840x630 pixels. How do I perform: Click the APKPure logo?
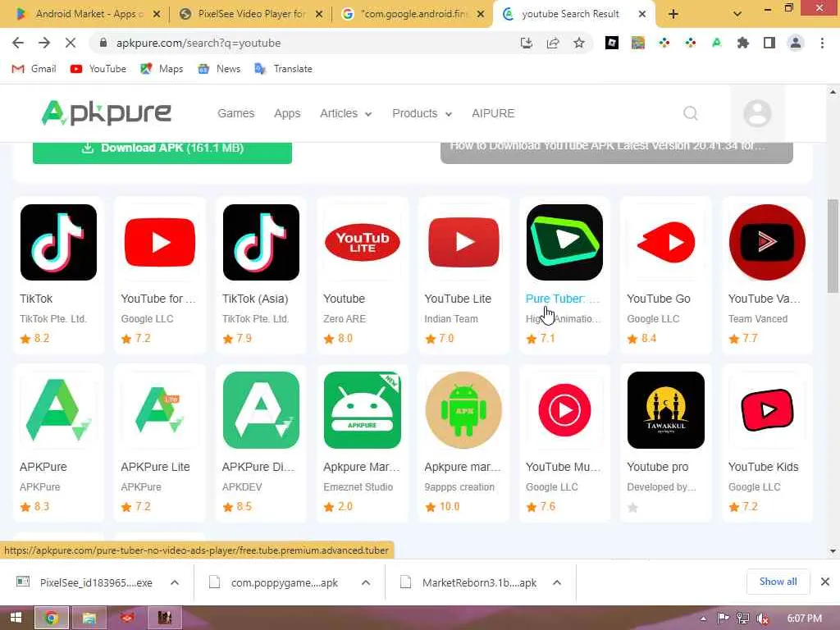[x=106, y=112]
